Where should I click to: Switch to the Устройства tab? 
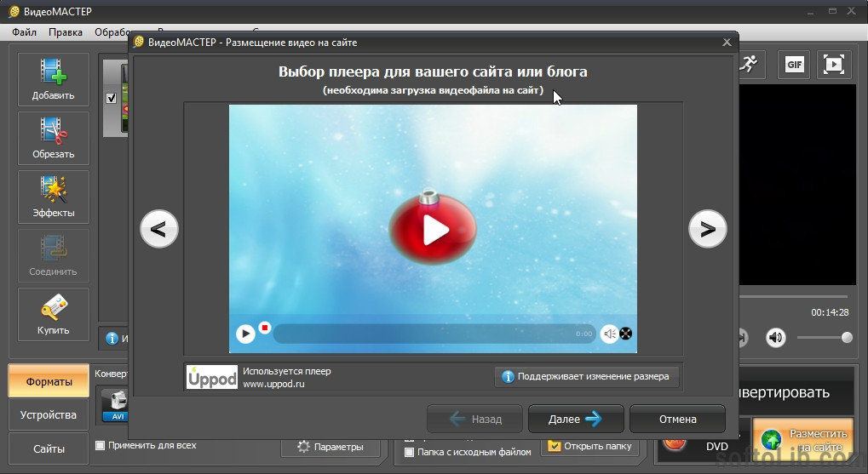point(49,414)
